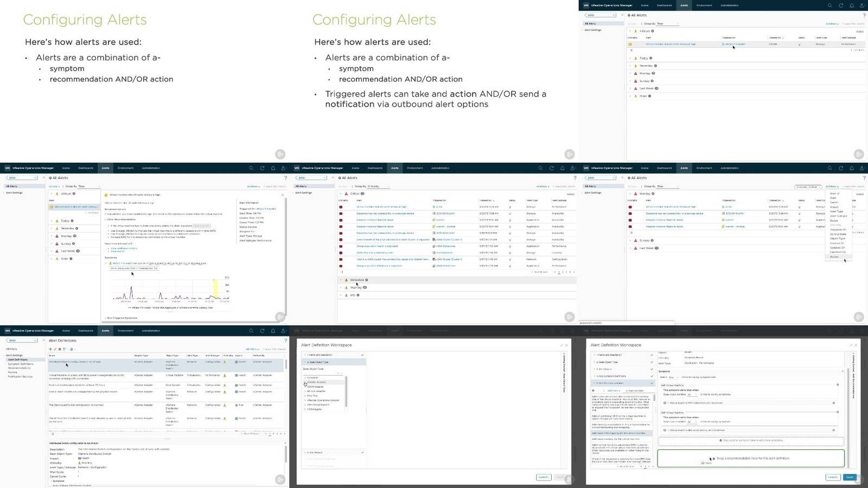
Task: Click the green plus above the recommendations list
Action: click(593, 390)
